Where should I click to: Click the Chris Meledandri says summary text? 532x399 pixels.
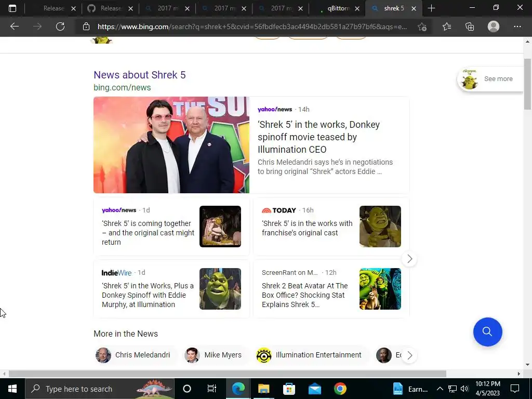[325, 167]
